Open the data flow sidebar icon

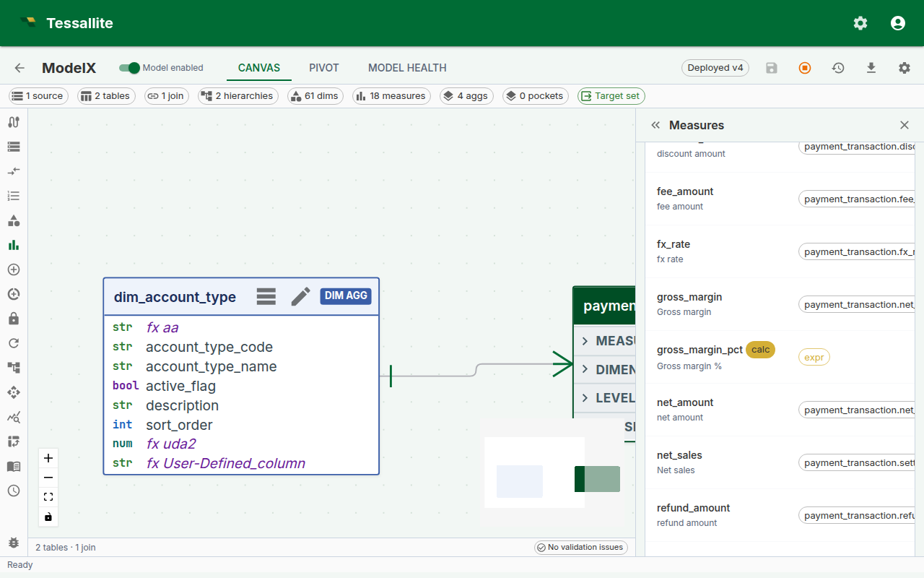click(13, 122)
